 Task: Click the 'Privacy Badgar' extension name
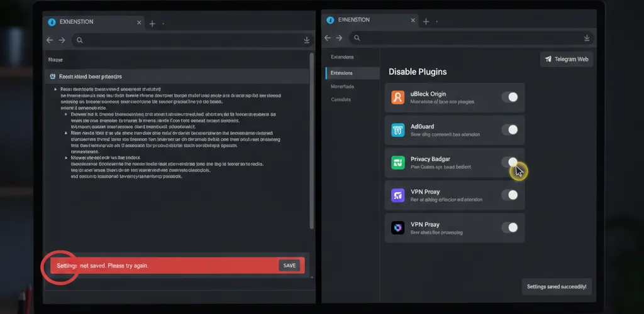[430, 159]
